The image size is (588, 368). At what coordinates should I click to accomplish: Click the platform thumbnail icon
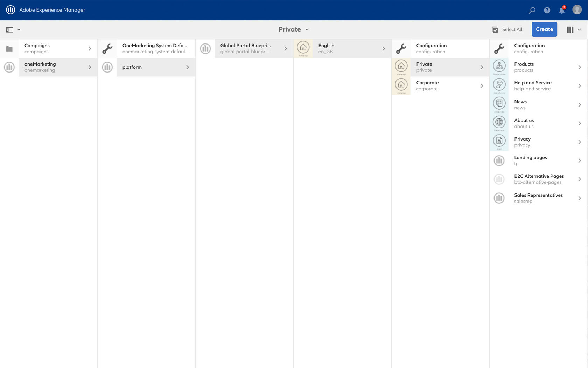click(107, 67)
